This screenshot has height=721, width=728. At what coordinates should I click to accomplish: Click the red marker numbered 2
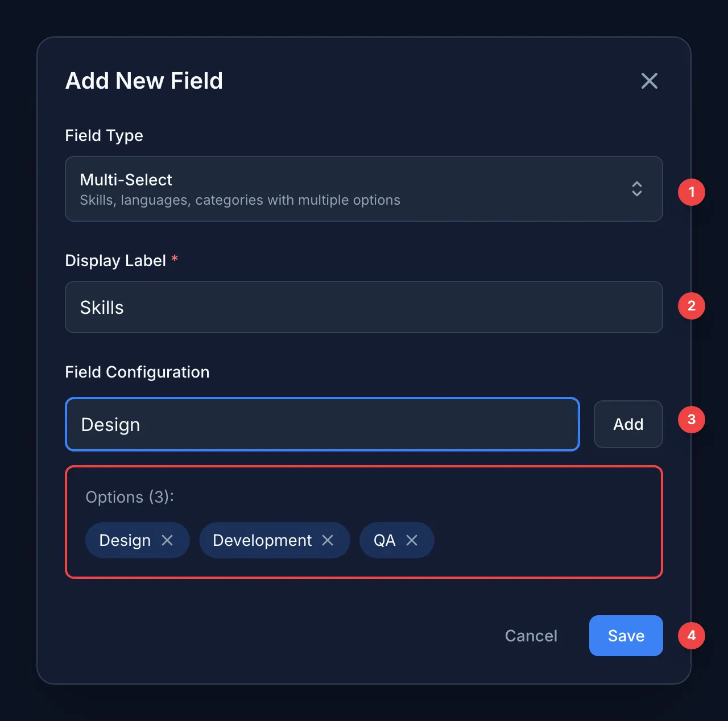coord(691,306)
